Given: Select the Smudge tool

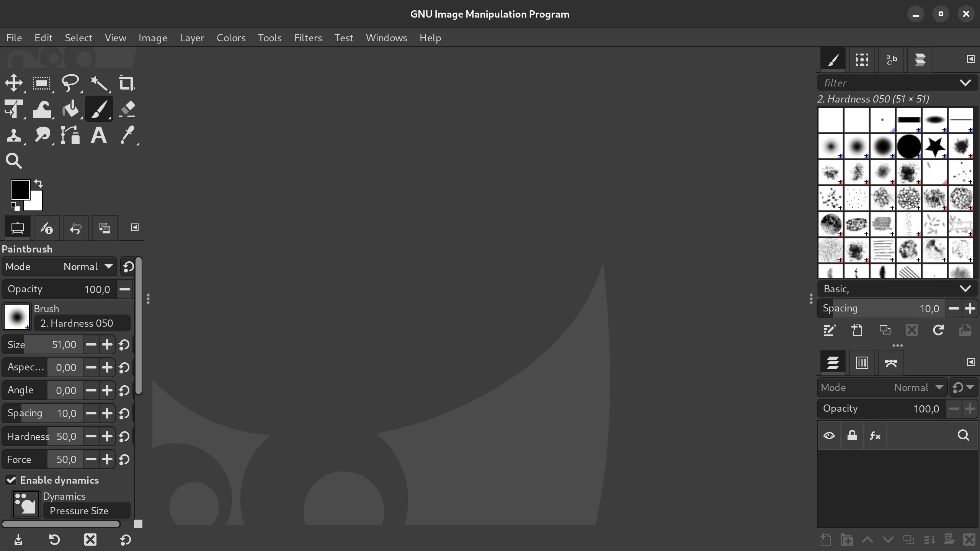Looking at the screenshot, I should coord(42,135).
